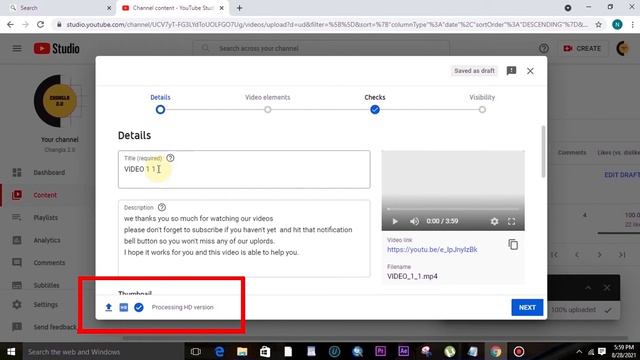640x360 pixels.
Task: Click the Windows taskbar search box
Action: click(x=102, y=351)
